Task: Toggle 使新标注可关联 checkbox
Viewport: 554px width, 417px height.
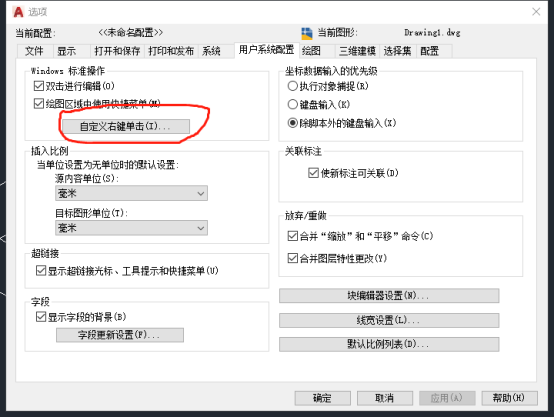Action: [x=313, y=173]
